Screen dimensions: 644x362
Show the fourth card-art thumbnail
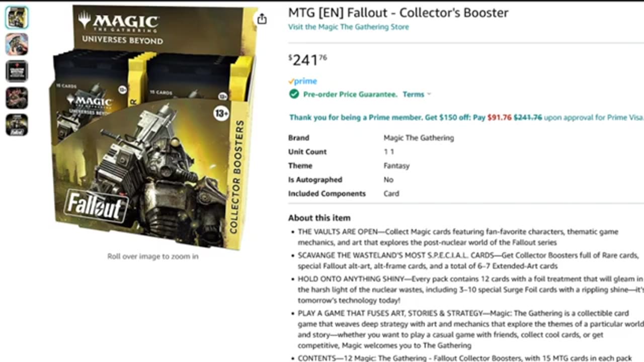tap(17, 98)
